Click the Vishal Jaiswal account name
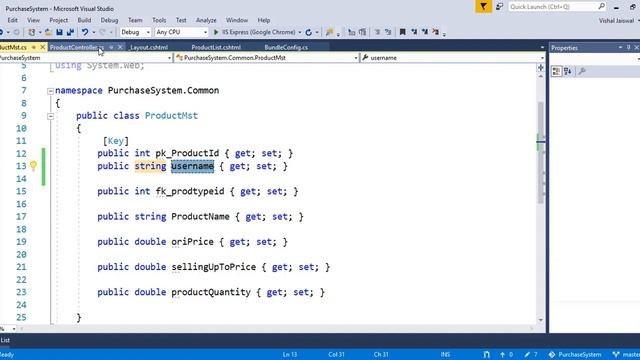640x360 pixels. (x=616, y=20)
